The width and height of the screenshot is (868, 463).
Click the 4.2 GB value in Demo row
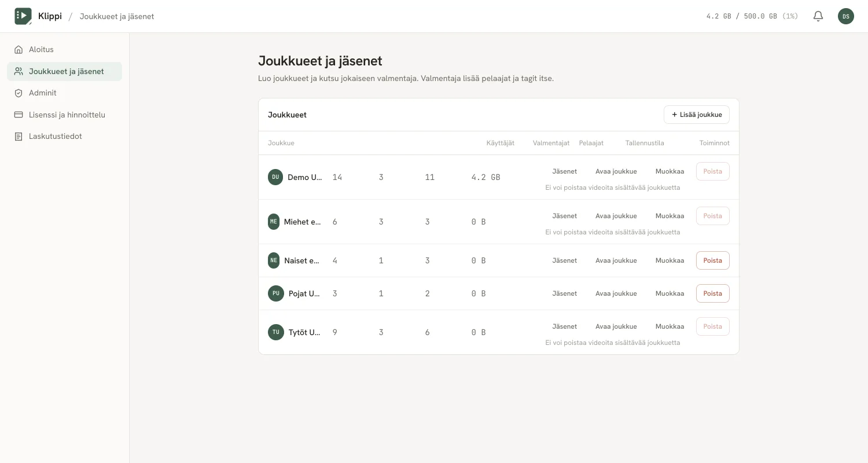486,177
